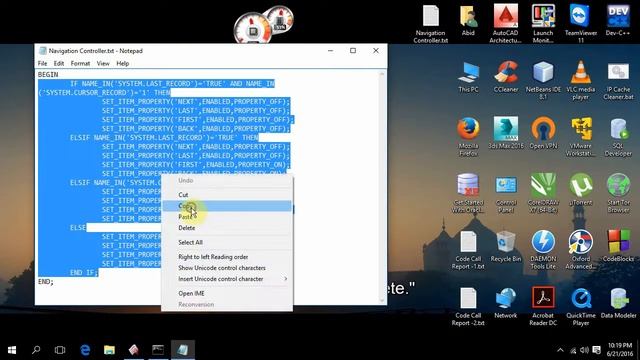
Task: Open 3ds Max 2016 shortcut
Action: click(x=505, y=133)
